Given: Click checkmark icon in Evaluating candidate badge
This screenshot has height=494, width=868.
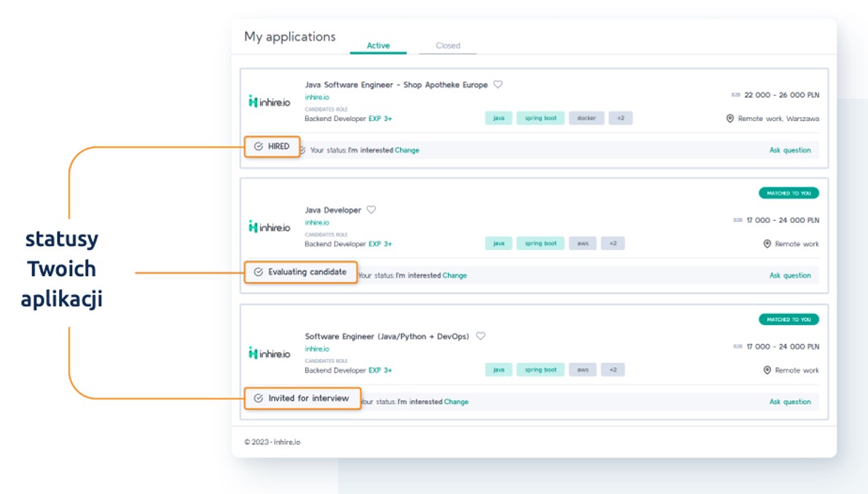Looking at the screenshot, I should coord(258,273).
